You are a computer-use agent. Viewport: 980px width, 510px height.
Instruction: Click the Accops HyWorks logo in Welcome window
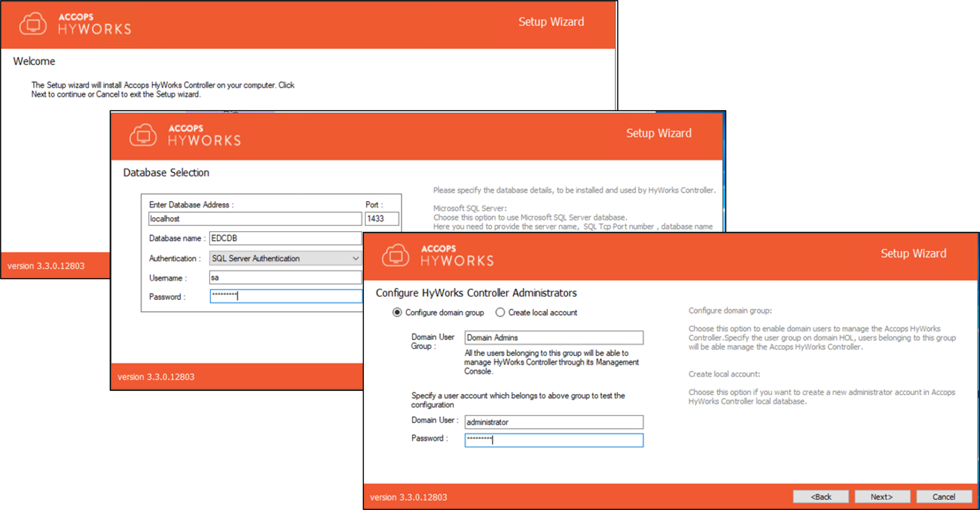click(75, 24)
